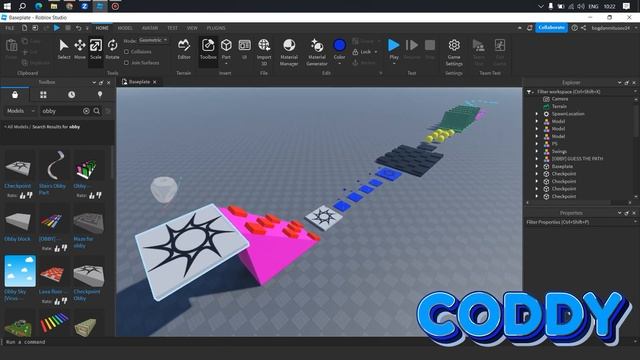Clear the obby search text
Viewport: 640px width, 360px height.
(86, 111)
